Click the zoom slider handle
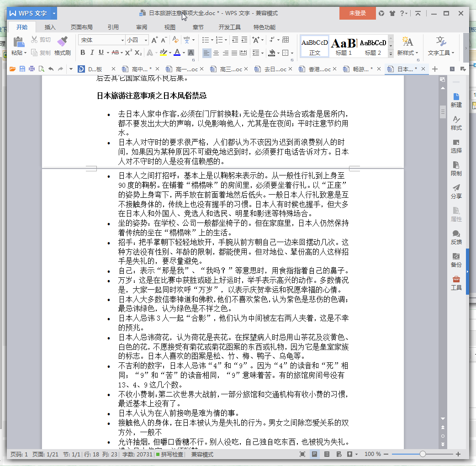Screen dimensions: 476x466 (x=423, y=454)
